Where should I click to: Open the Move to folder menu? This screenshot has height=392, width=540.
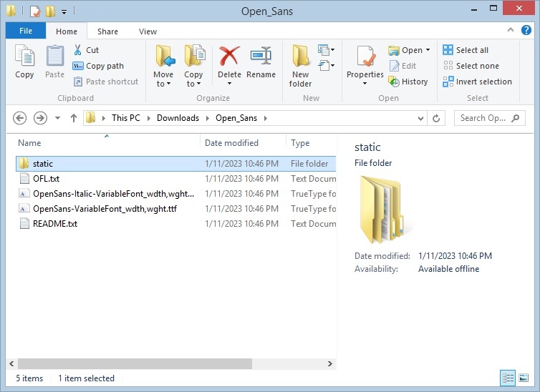163,66
